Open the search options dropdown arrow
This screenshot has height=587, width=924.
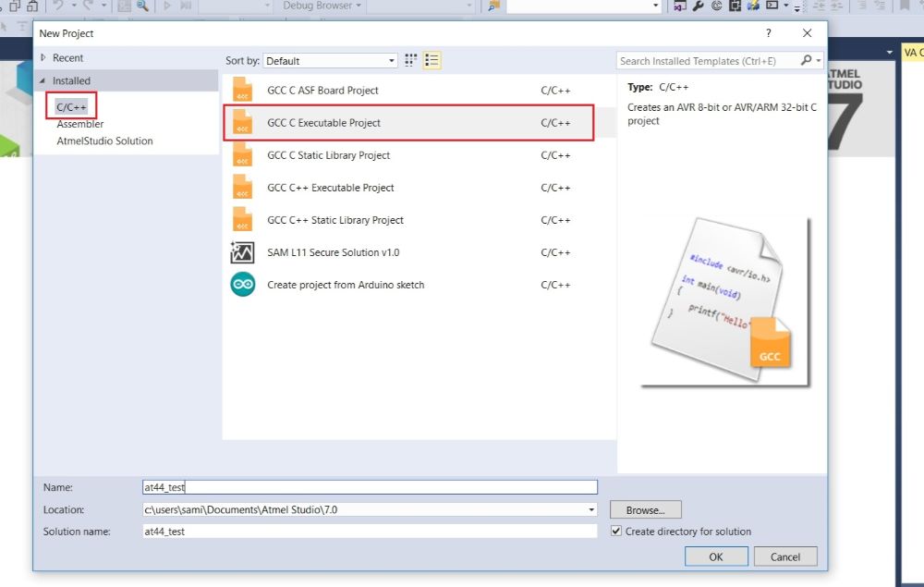click(x=819, y=61)
